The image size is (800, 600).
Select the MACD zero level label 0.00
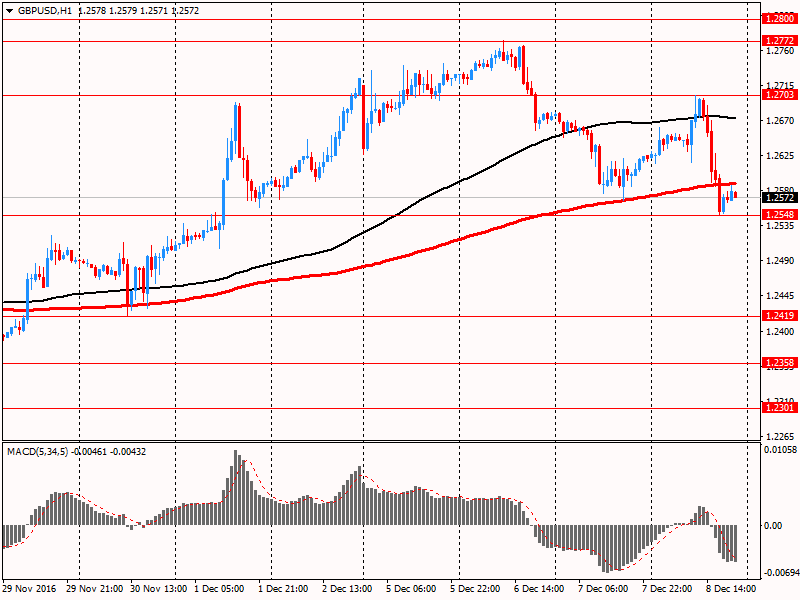point(773,526)
